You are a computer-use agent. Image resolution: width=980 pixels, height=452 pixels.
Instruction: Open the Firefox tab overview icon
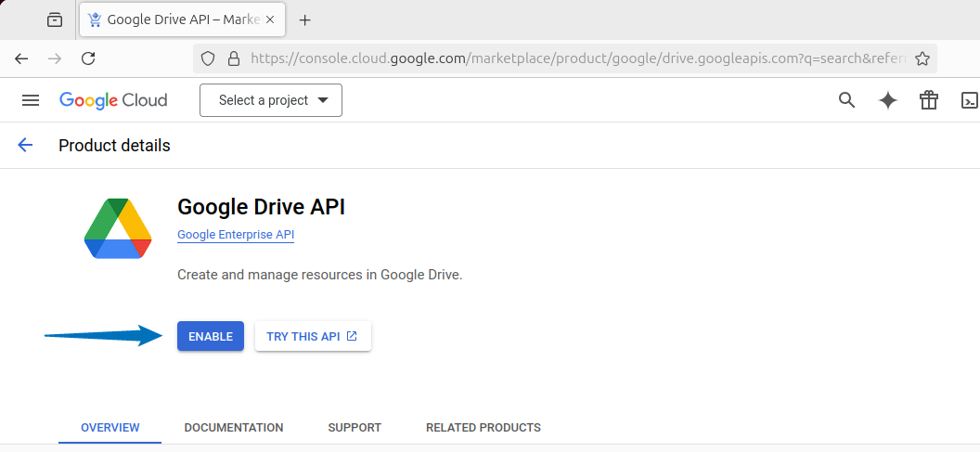pos(55,20)
